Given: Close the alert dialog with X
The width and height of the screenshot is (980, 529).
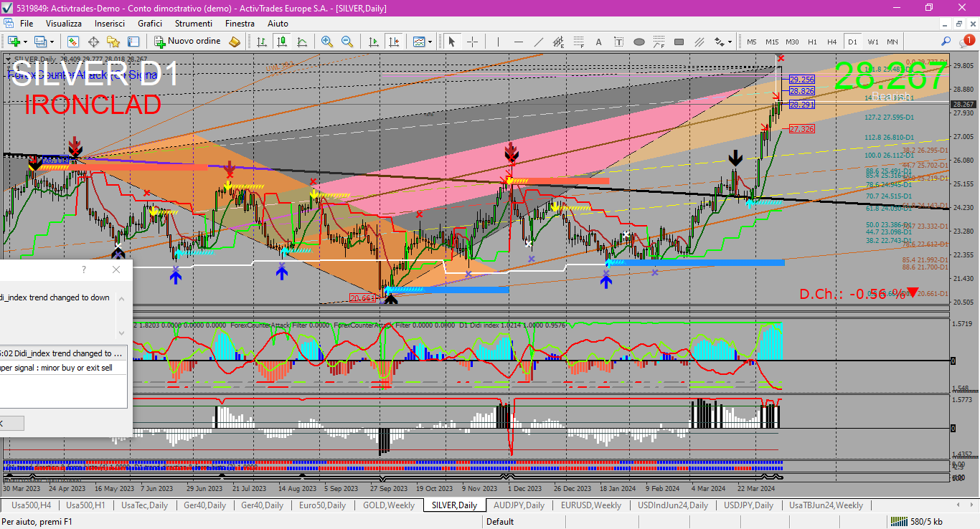Looking at the screenshot, I should click(116, 270).
